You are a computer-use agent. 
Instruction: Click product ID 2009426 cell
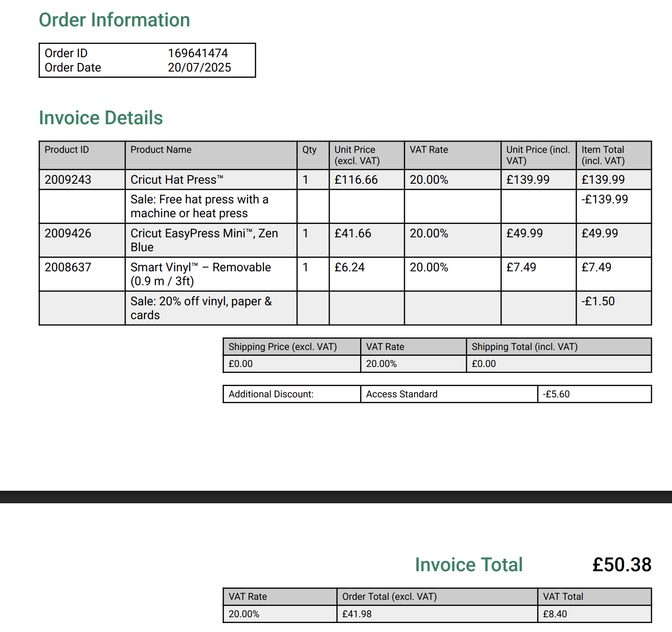tap(82, 240)
